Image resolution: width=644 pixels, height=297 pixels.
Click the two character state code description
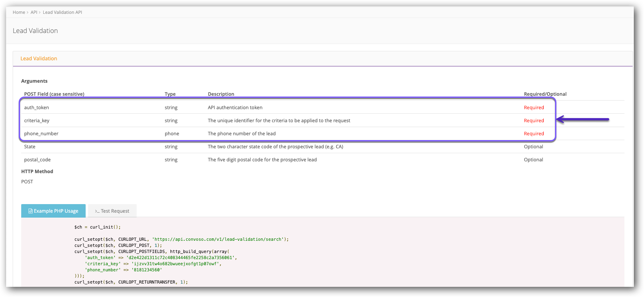(x=276, y=147)
